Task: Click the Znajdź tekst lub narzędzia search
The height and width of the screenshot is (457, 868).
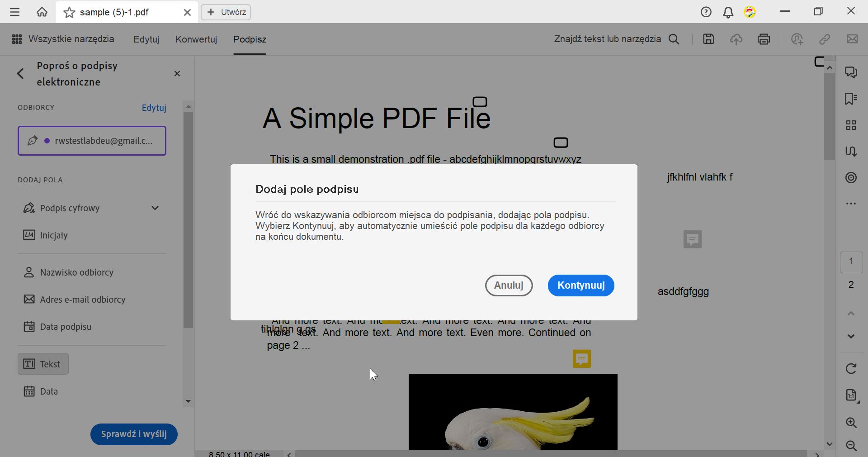Action: 617,39
